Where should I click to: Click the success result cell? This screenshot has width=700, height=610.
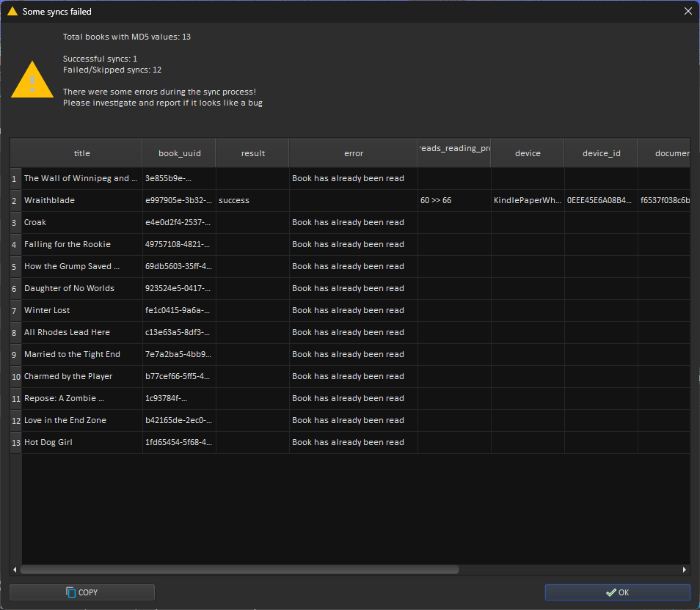[252, 200]
